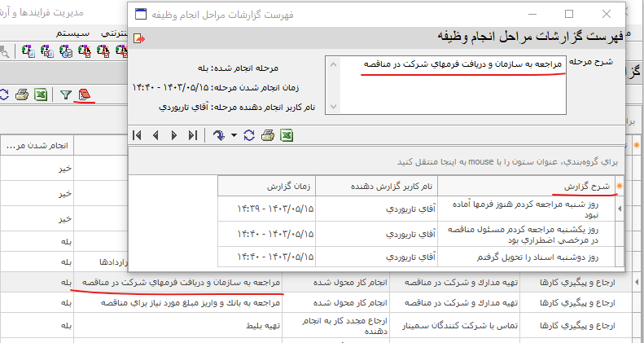Click the زمان گزارش column header

coord(266,186)
